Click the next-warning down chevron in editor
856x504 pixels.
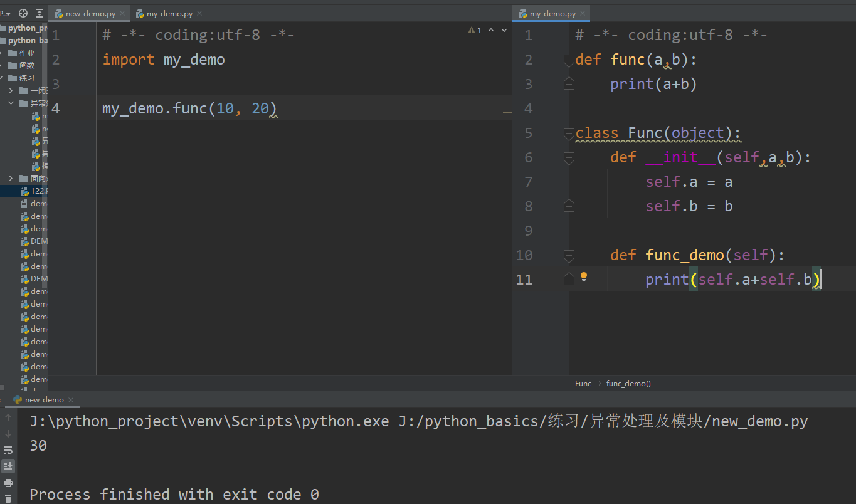(x=503, y=29)
